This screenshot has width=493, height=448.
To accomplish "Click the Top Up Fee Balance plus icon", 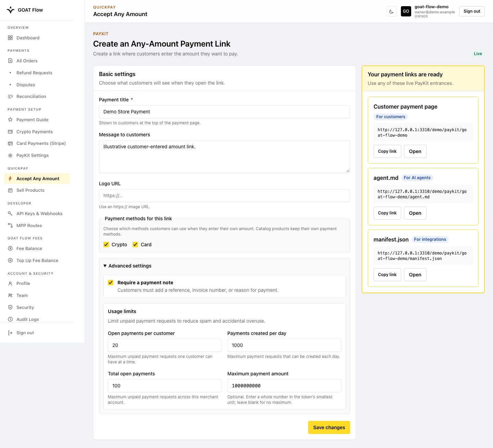I will 10,260.
